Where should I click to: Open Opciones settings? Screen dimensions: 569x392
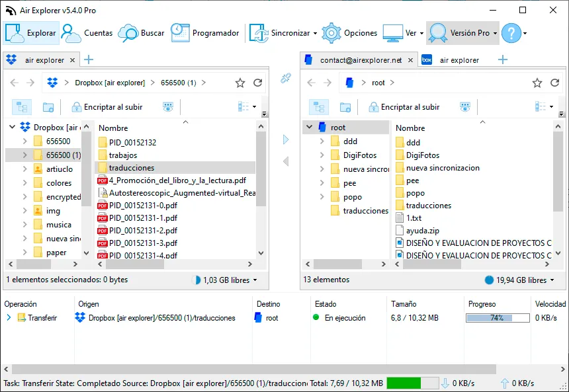tap(350, 33)
